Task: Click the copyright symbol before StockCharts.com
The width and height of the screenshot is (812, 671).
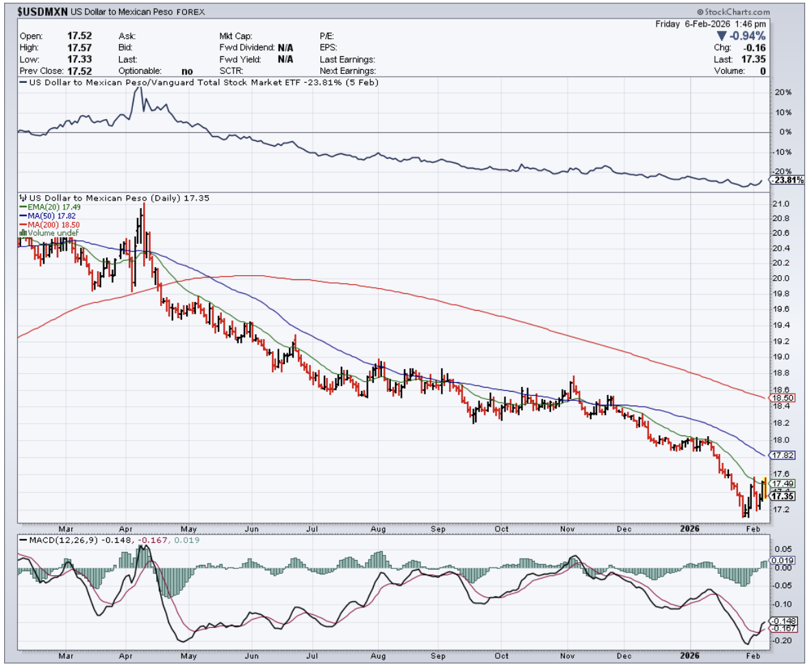Action: (701, 12)
